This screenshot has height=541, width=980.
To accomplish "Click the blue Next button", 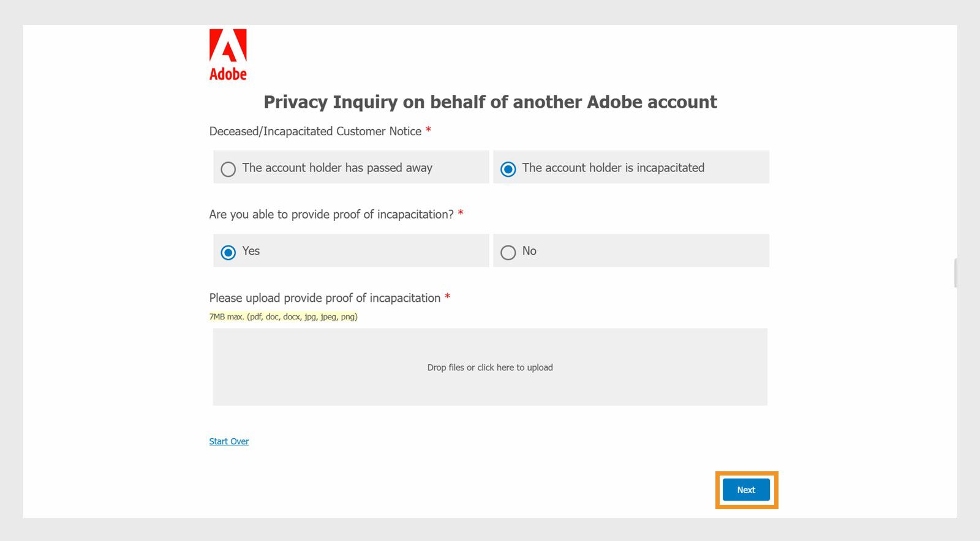I will pos(746,490).
